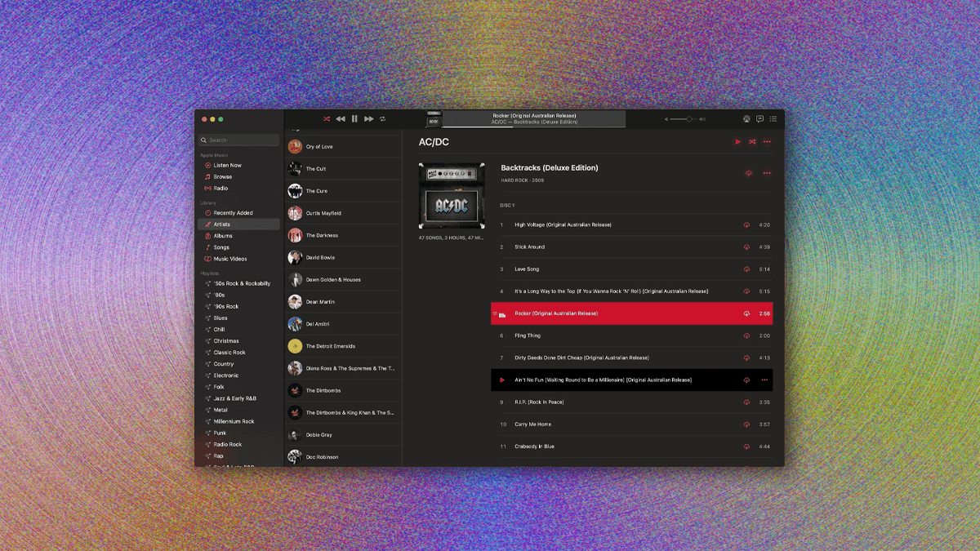Play all AC/DC songs with red play icon
Screen dimensions: 980x551
(x=737, y=142)
